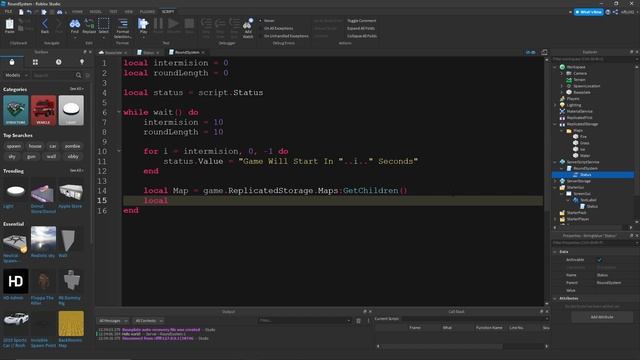Open the FILE menu
Image resolution: width=640 pixels, height=360 pixels.
(8, 12)
